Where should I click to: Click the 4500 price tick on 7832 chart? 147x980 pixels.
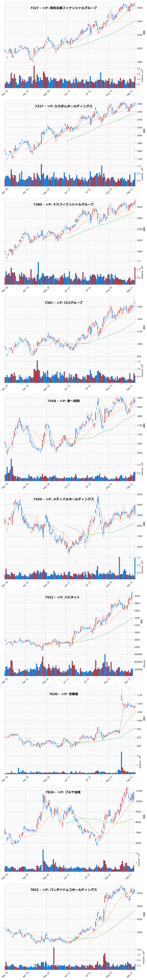(x=140, y=919)
